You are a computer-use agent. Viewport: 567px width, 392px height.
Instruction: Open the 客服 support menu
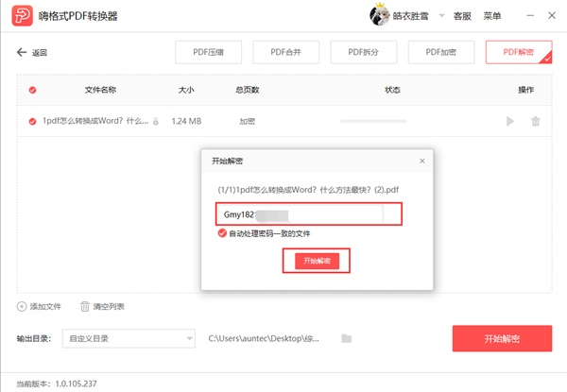[x=462, y=16]
